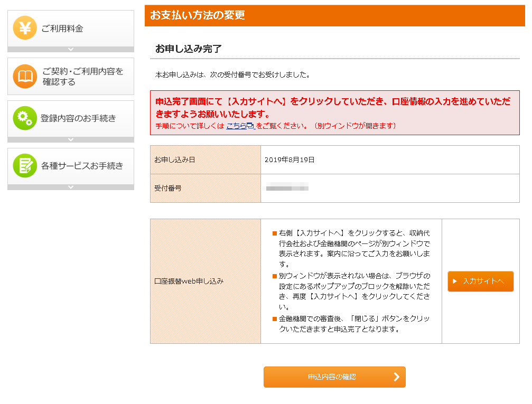Click the yen icon for ご利用料金
Screen dimensions: 532x404
click(25, 28)
